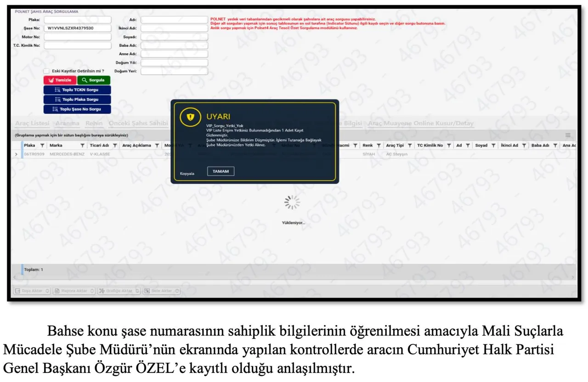The image size is (588, 382).
Task: Click the grid menu hamburger icon
Action: 568,135
